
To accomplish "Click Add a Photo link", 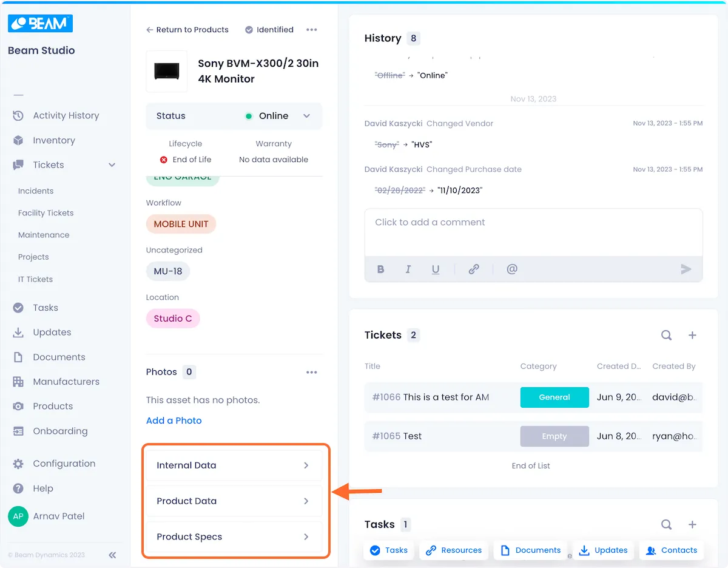I will [x=174, y=421].
